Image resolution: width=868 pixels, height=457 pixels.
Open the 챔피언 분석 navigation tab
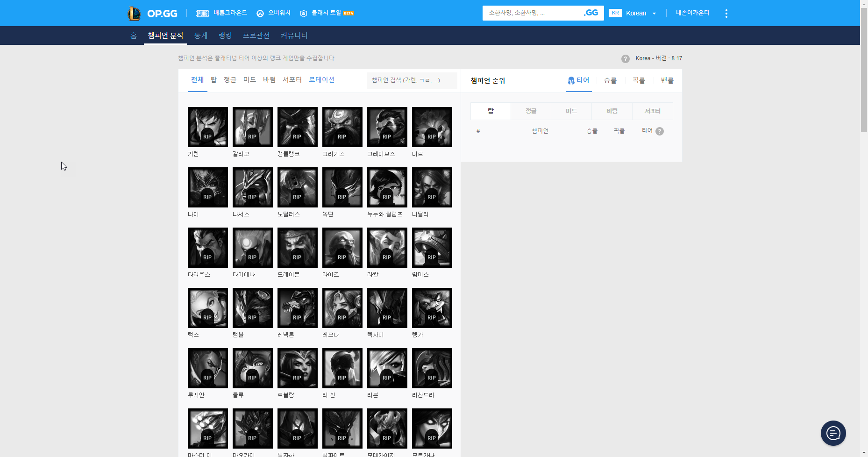165,36
